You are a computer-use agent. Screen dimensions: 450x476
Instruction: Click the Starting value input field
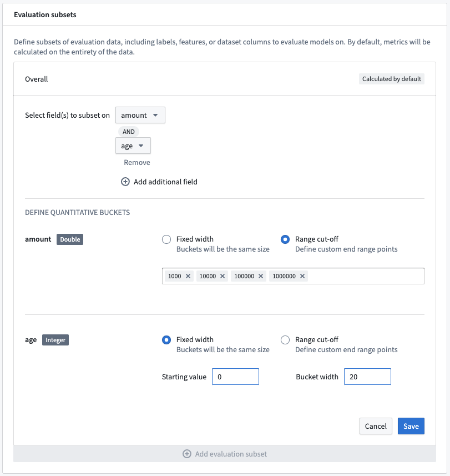coord(235,377)
